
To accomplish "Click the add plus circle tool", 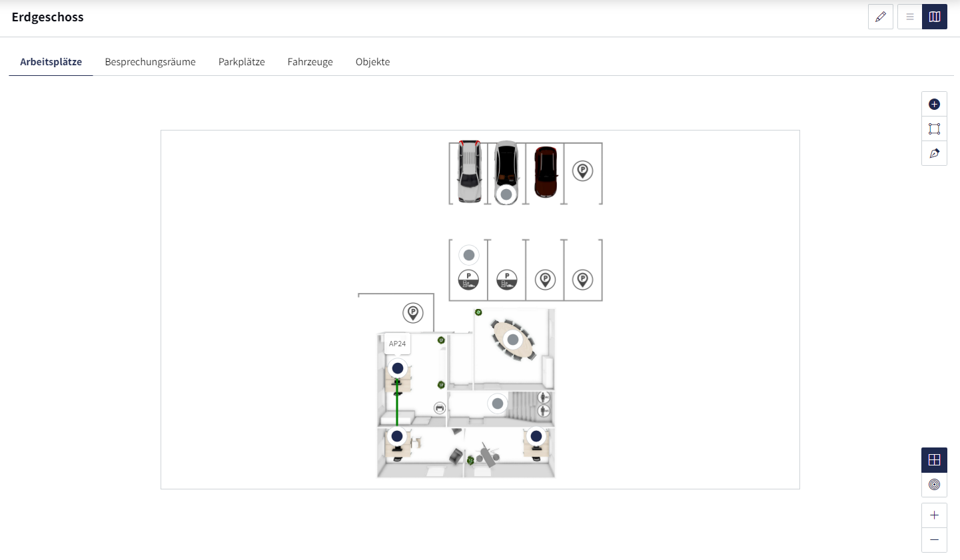I will 934,104.
